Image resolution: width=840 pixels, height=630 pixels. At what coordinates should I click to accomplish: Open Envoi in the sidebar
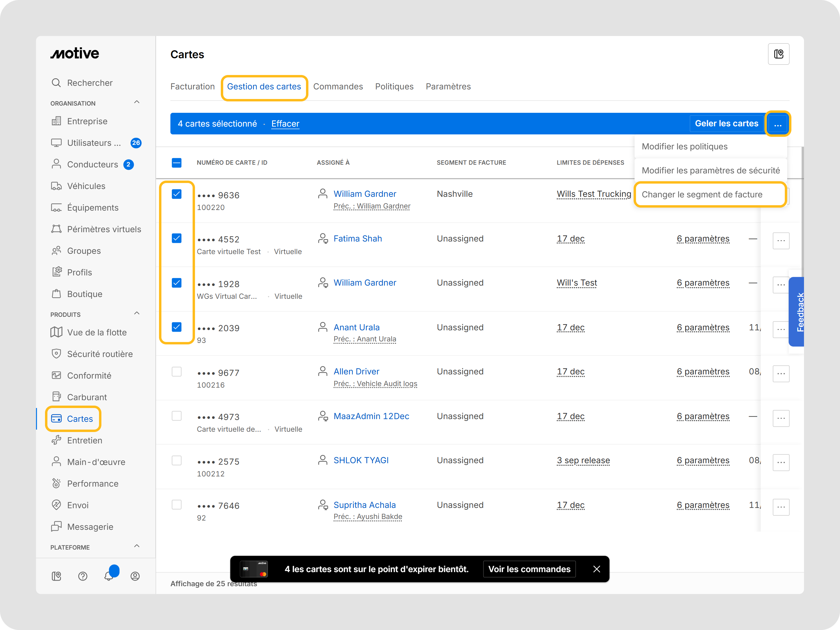pos(70,505)
